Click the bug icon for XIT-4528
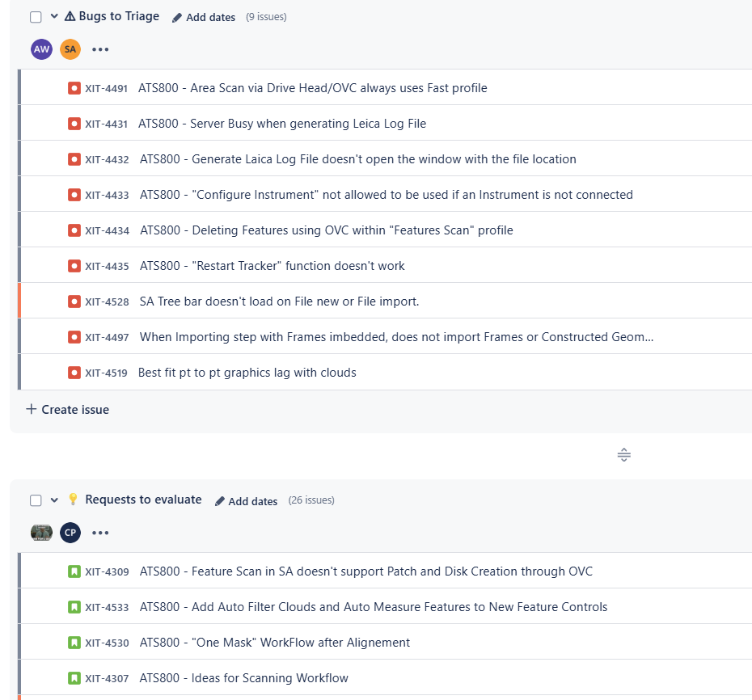Image resolution: width=752 pixels, height=700 pixels. (74, 302)
